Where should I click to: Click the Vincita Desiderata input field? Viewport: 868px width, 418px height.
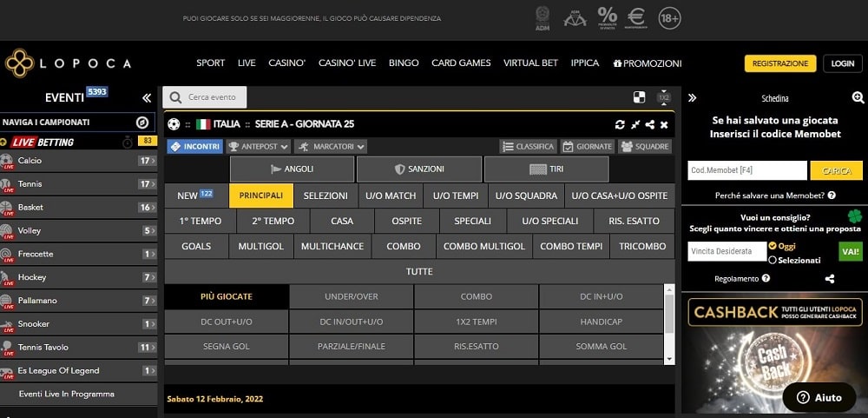[x=727, y=252]
